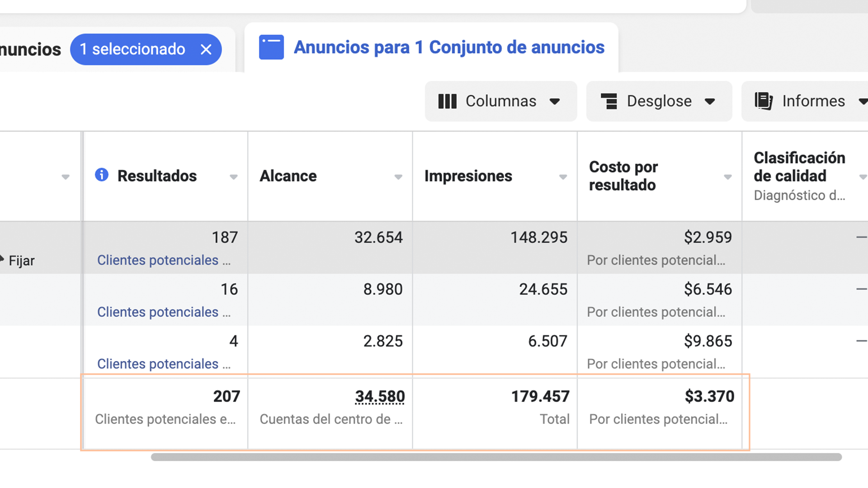Click the blue Anuncios tab icon

point(271,47)
